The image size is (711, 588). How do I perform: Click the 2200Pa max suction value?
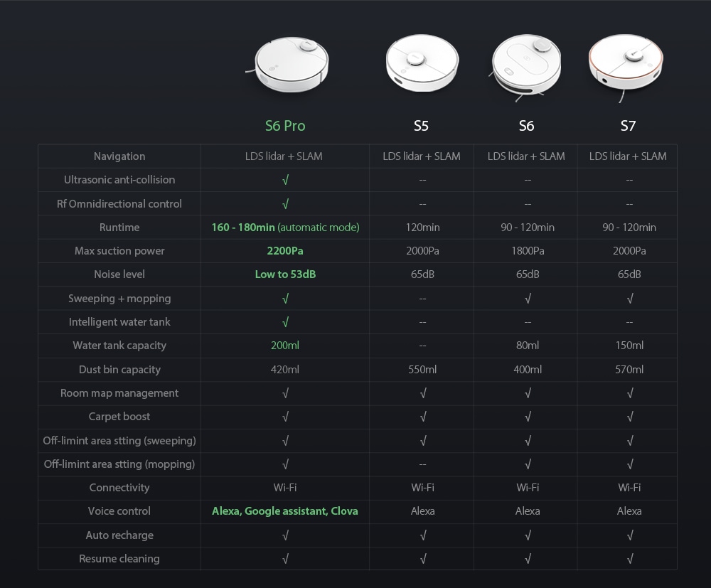tap(285, 251)
